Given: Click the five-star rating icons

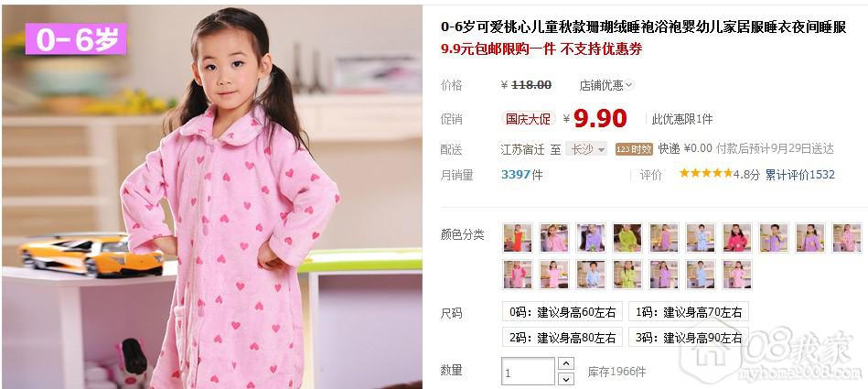Looking at the screenshot, I should pos(706,173).
